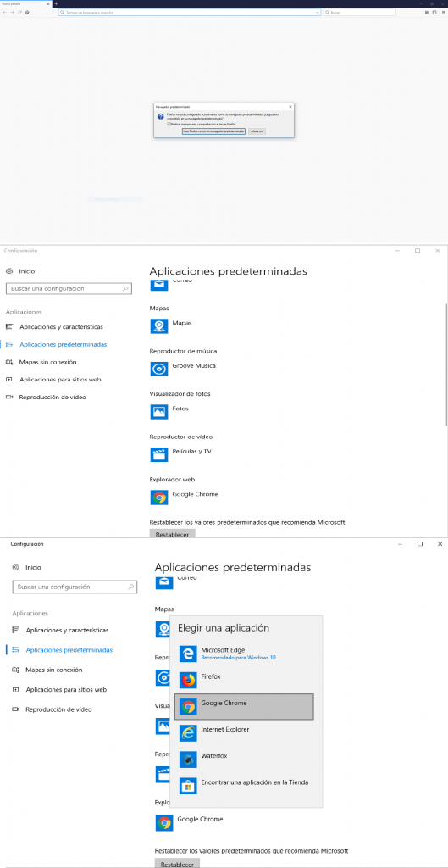Open the Firefox library icon
This screenshot has width=448, height=868.
coord(427,12)
